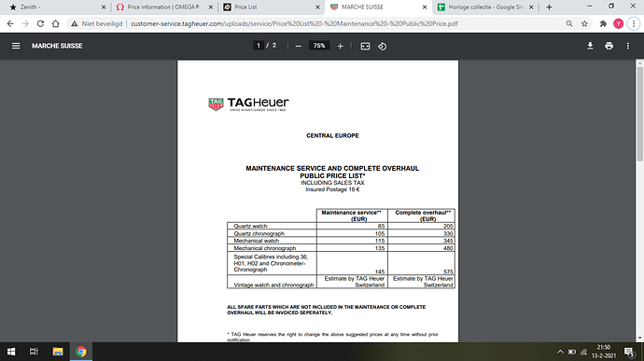This screenshot has height=361, width=644.
Task: Bookmark this page with the star icon
Action: (584, 24)
